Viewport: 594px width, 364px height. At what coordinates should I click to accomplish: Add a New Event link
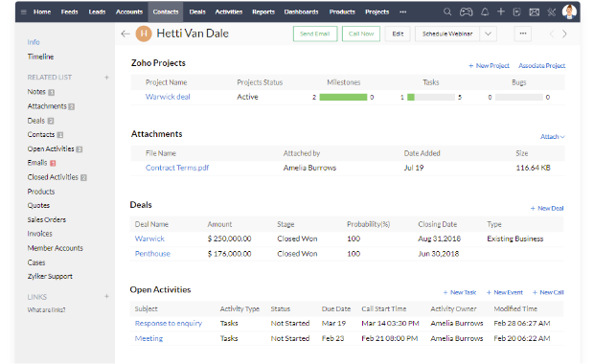coord(505,292)
